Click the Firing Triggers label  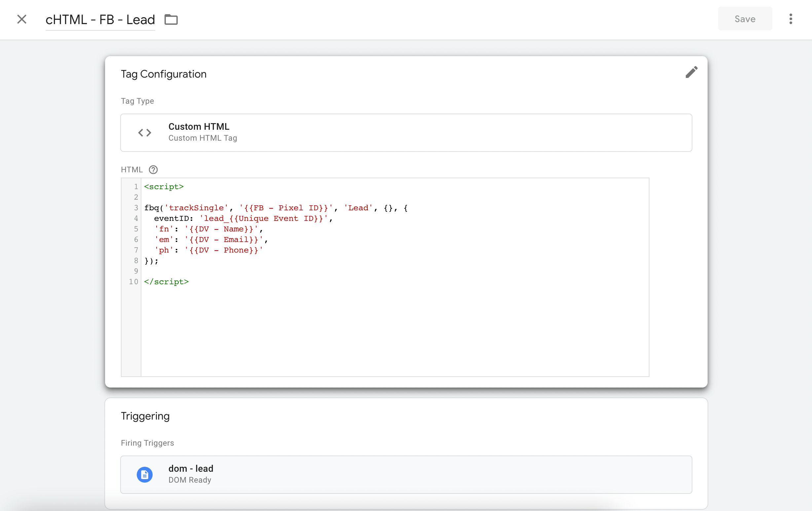(147, 443)
